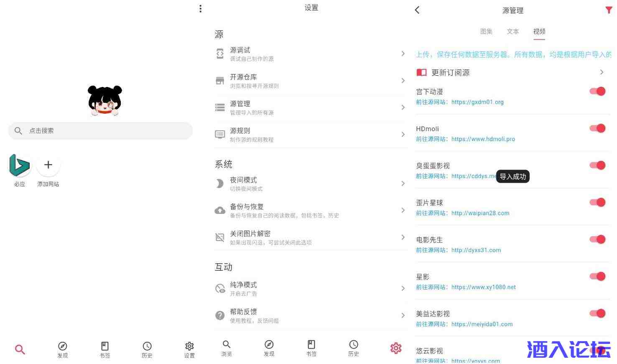617x364 pixels.
Task: Disable the 美益达影视 source switch
Action: pyautogui.click(x=598, y=313)
